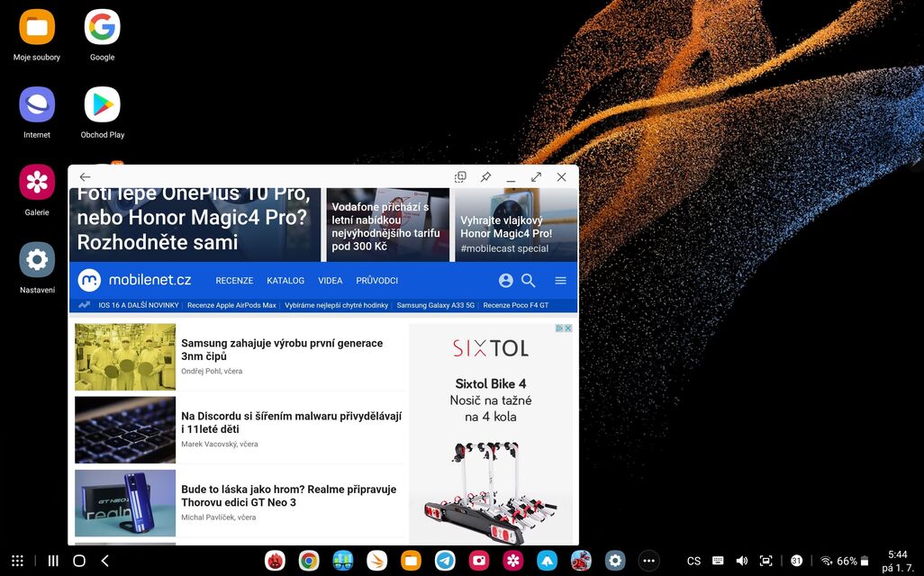Open search on mobilenet.cz

coord(529,280)
